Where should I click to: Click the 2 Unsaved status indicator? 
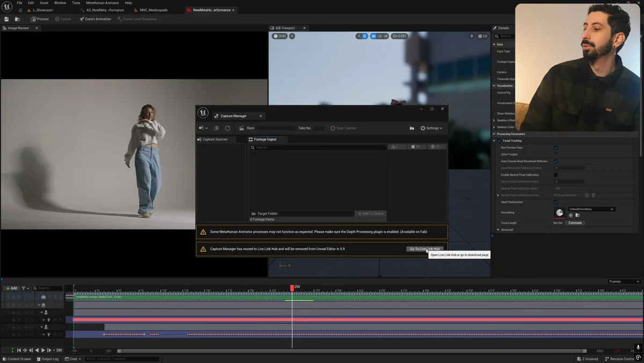pos(588,359)
